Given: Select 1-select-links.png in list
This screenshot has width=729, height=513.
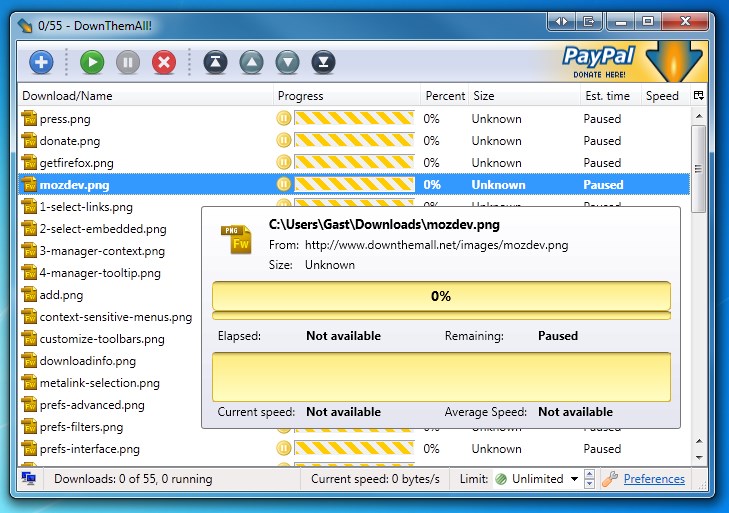Looking at the screenshot, I should tap(86, 207).
